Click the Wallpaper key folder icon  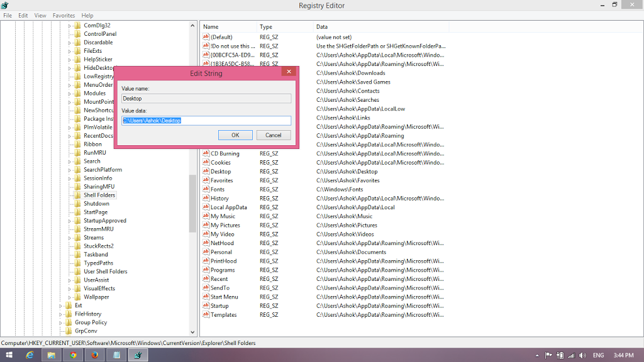coord(77,297)
